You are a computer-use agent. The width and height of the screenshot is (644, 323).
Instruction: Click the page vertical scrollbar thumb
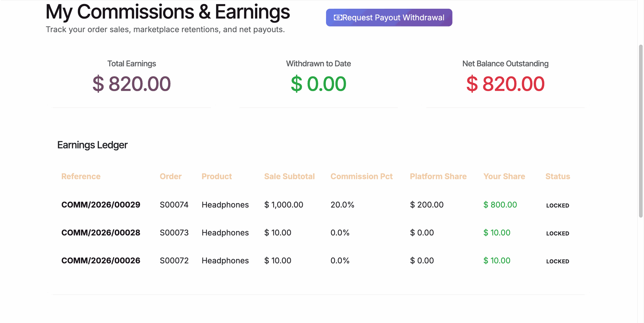641,131
